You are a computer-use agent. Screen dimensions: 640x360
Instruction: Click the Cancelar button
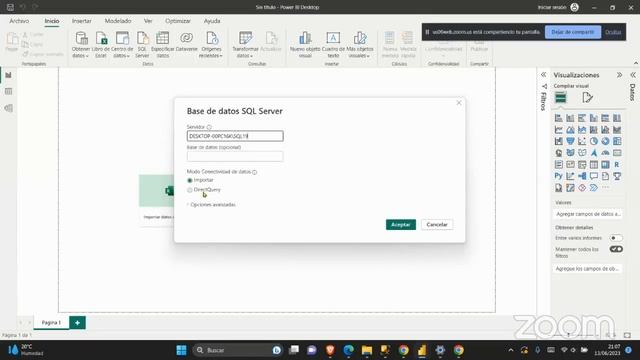point(437,224)
